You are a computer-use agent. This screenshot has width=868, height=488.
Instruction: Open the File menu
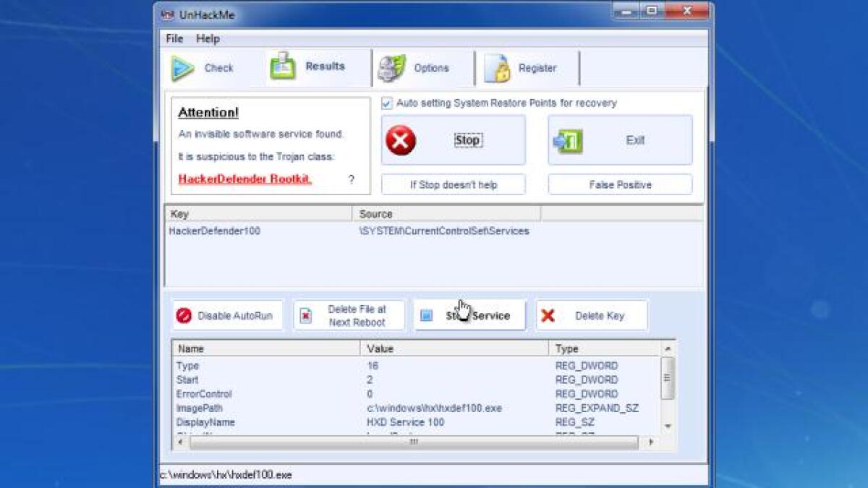tap(174, 38)
